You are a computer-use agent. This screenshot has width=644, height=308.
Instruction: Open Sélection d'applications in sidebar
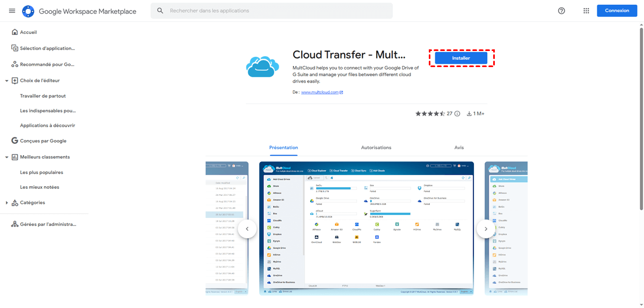coord(47,48)
